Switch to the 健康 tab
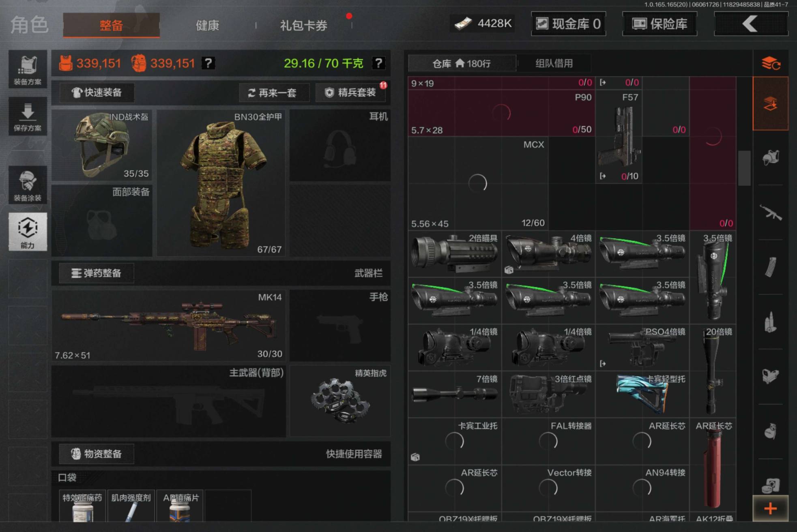The width and height of the screenshot is (797, 532). tap(207, 25)
